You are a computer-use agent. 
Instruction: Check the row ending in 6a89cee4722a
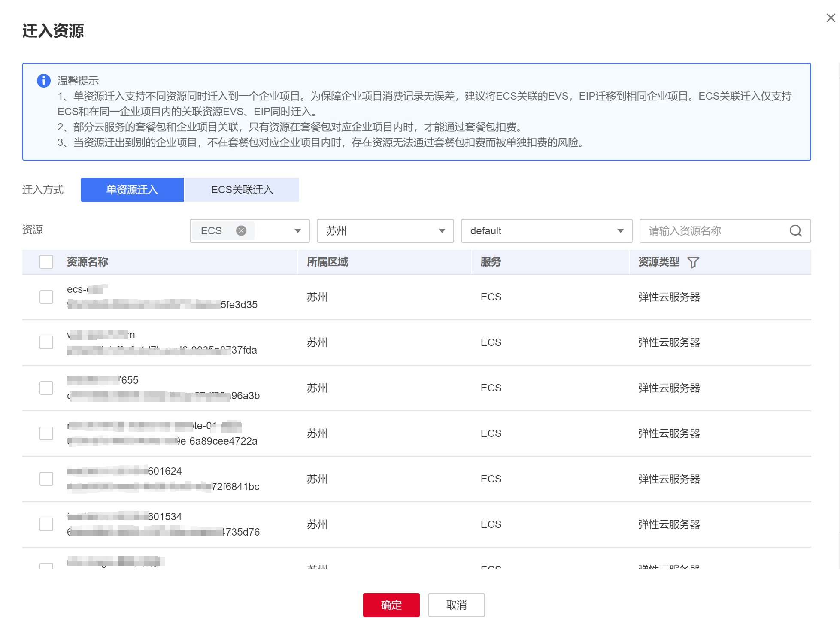[46, 433]
